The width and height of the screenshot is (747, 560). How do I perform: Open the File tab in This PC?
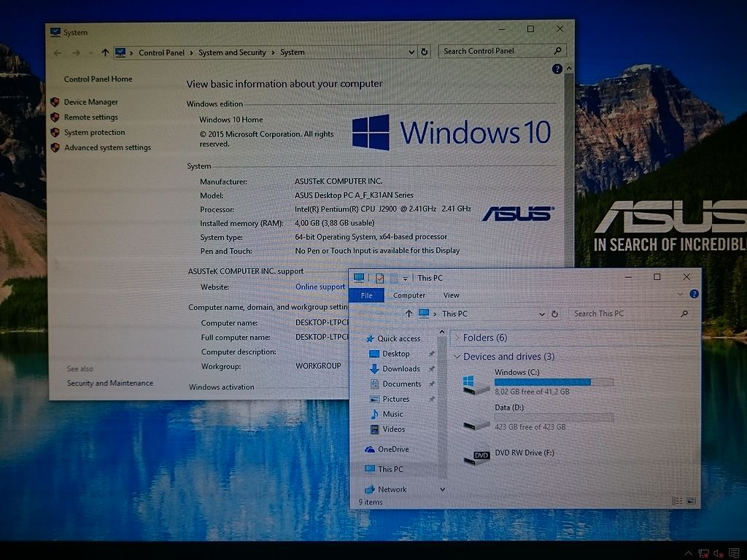point(366,295)
